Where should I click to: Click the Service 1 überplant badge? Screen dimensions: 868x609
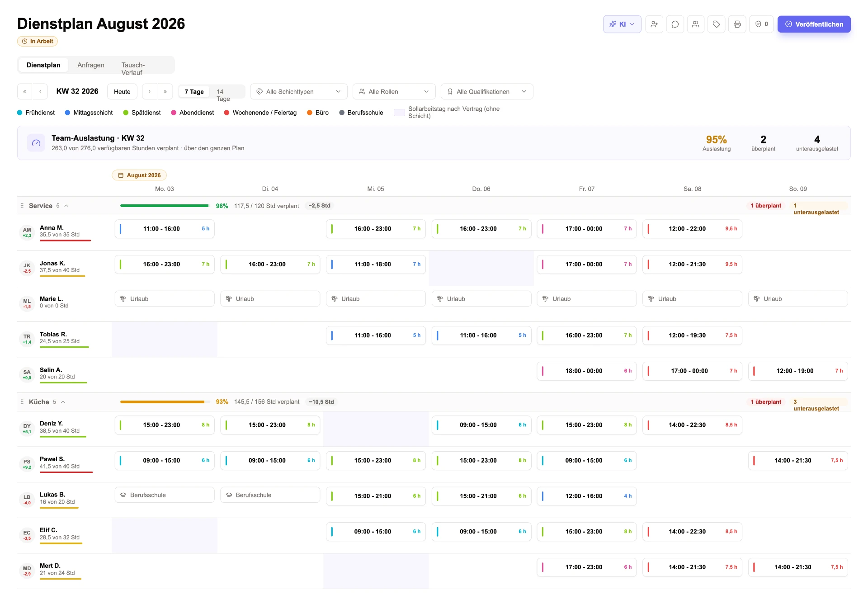[766, 206]
